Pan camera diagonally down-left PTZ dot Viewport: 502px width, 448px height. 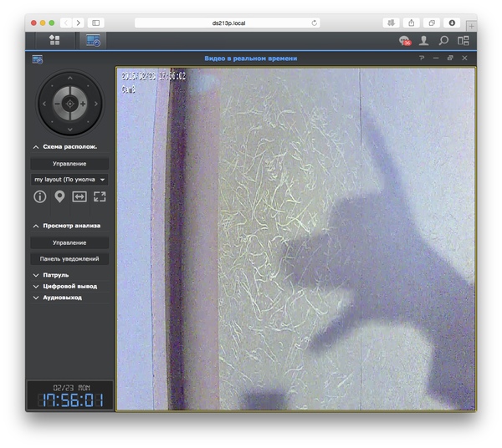(x=52, y=121)
